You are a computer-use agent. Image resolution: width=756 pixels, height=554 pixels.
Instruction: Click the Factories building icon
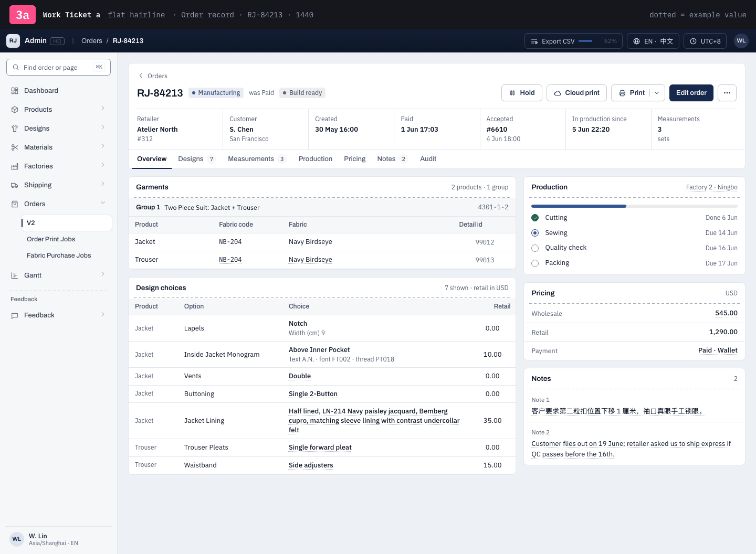point(15,166)
